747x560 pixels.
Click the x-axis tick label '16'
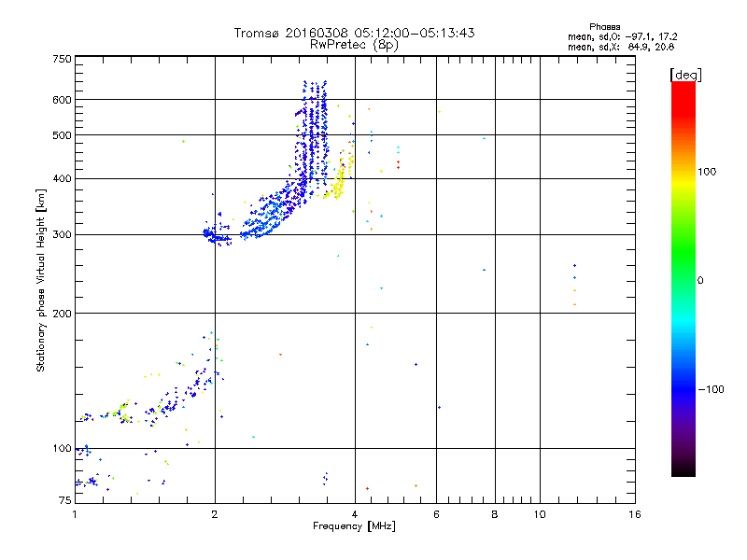[x=635, y=514]
